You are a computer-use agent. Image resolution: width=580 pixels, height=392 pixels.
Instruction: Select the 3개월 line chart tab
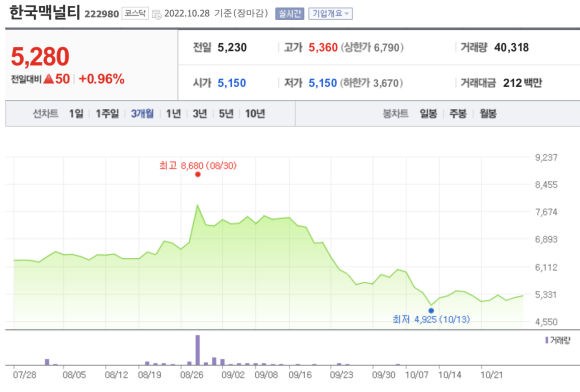point(142,114)
